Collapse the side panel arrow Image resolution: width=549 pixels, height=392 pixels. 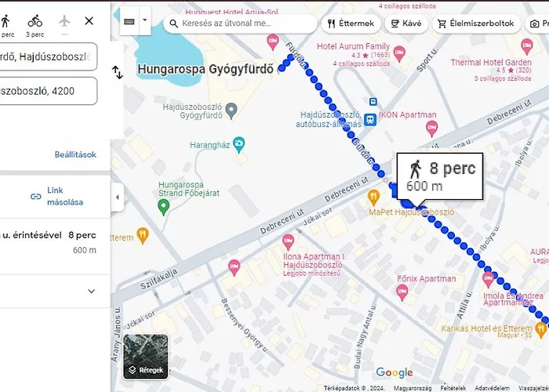click(118, 197)
